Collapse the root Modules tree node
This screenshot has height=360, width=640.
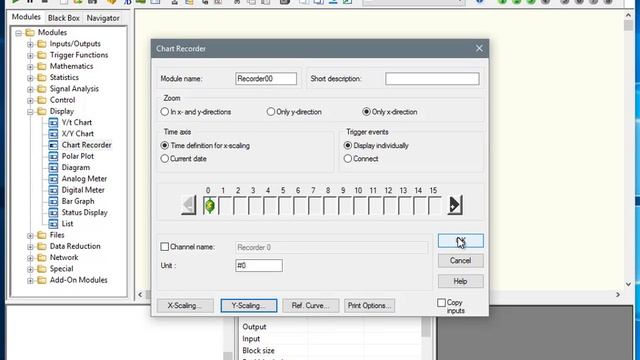coord(18,33)
